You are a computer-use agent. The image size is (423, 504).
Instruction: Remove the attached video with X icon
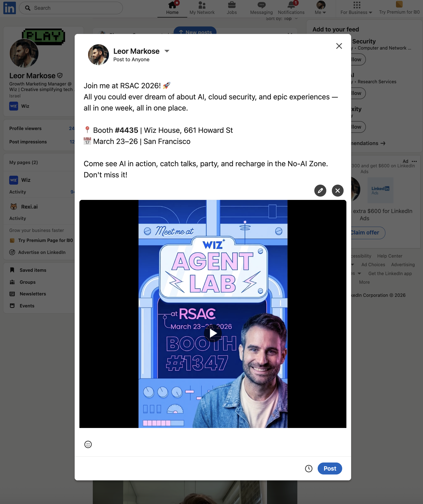point(338,191)
